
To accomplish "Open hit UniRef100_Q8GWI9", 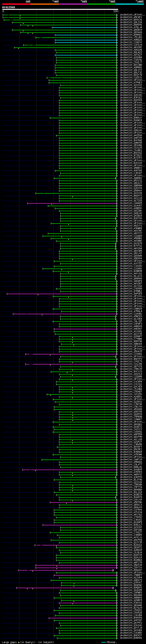I will pyautogui.click(x=131, y=30).
